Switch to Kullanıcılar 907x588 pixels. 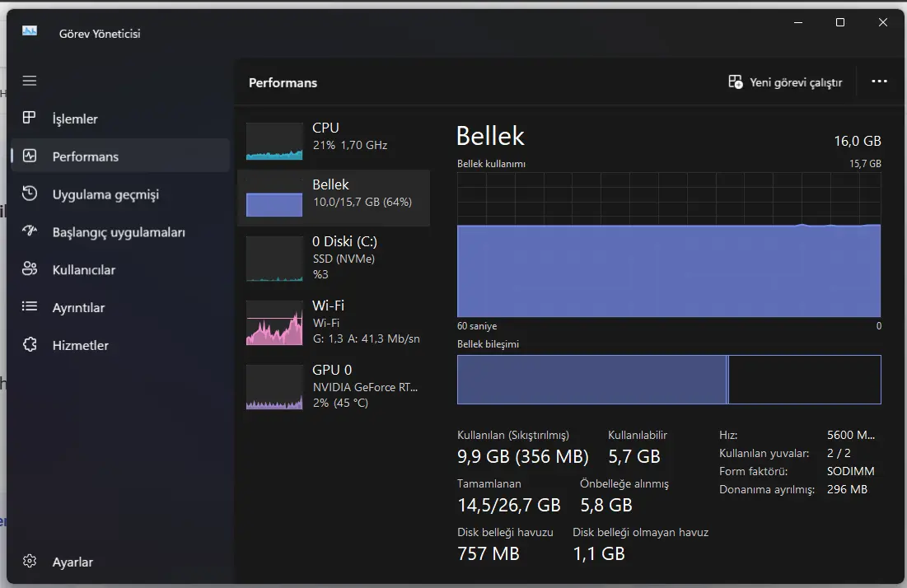click(84, 270)
